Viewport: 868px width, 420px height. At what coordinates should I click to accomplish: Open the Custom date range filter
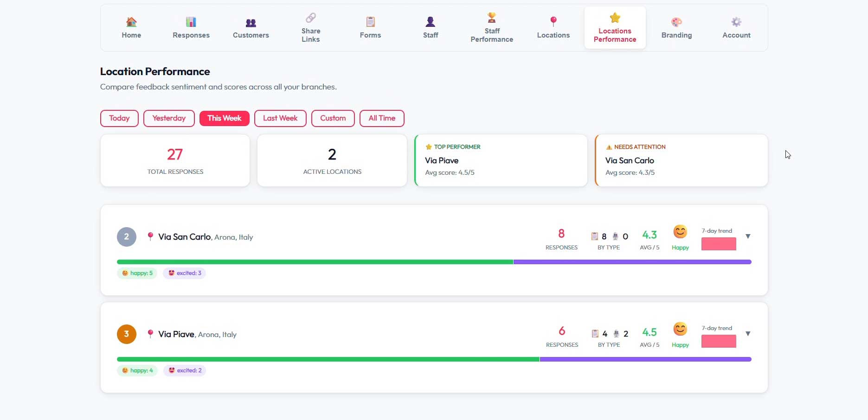[x=333, y=118]
